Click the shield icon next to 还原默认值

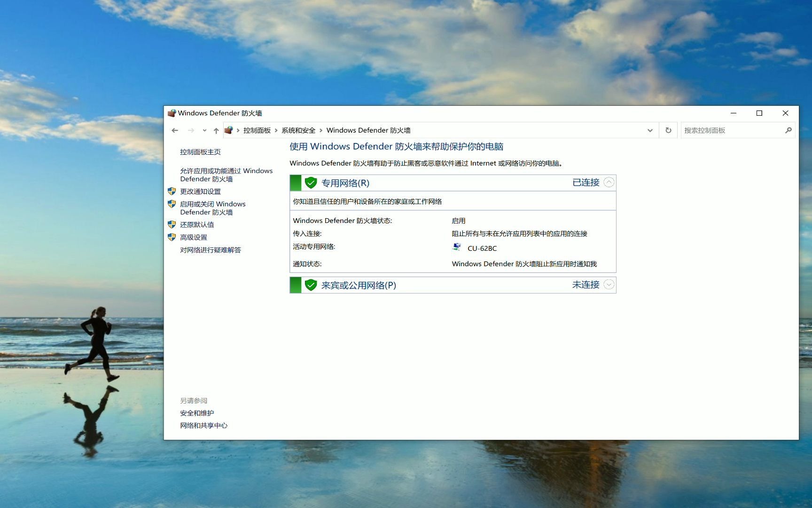point(172,224)
